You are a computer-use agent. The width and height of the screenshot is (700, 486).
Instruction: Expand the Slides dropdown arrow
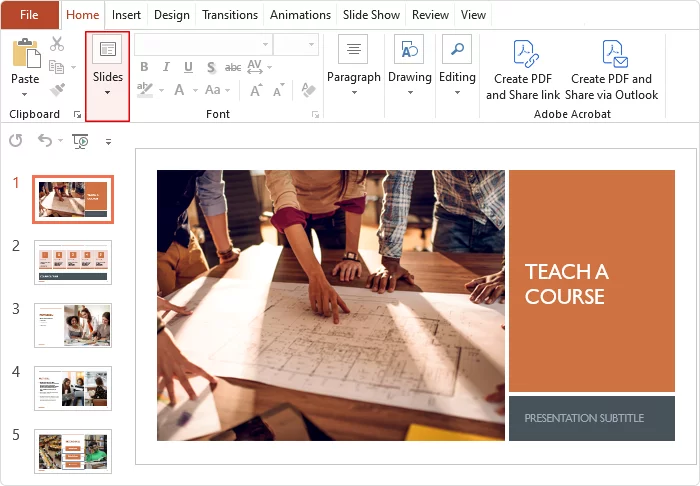pyautogui.click(x=107, y=92)
